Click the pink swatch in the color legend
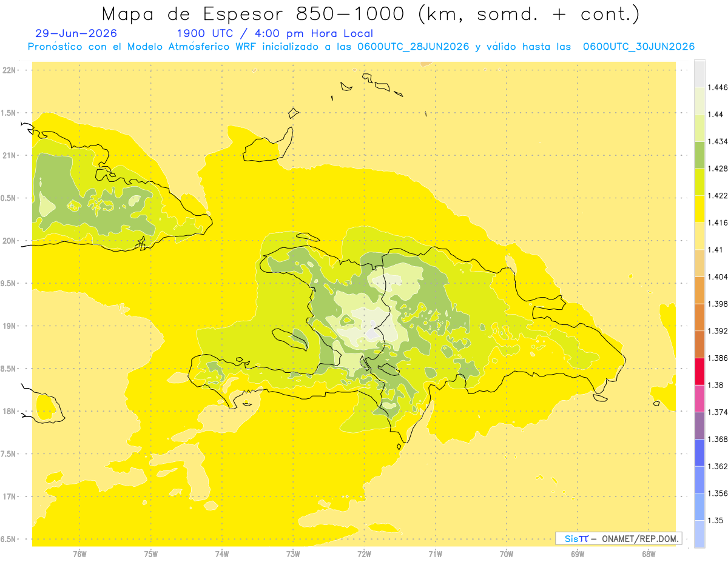Image resolution: width=728 pixels, height=562 pixels. pos(699,398)
